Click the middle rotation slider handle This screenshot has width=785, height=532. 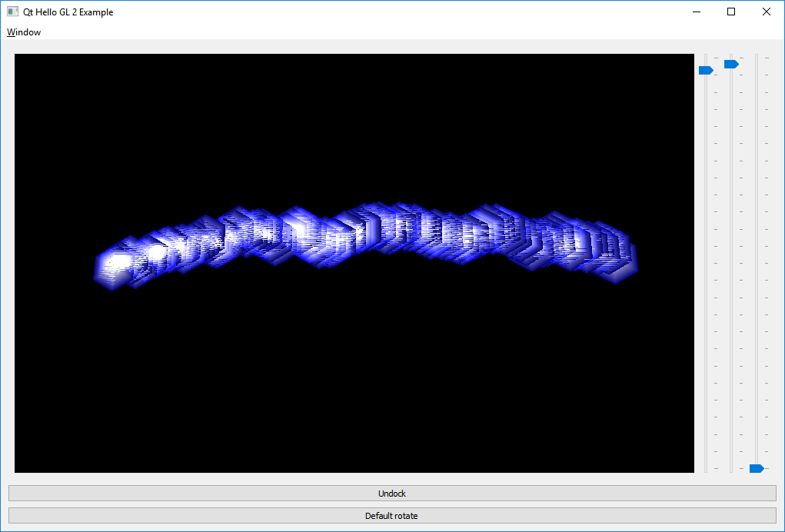coord(731,64)
